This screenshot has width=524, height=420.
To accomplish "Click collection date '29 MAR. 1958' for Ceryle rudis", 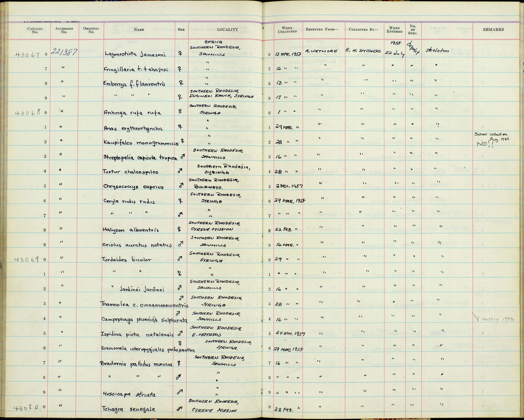I will pyautogui.click(x=290, y=201).
